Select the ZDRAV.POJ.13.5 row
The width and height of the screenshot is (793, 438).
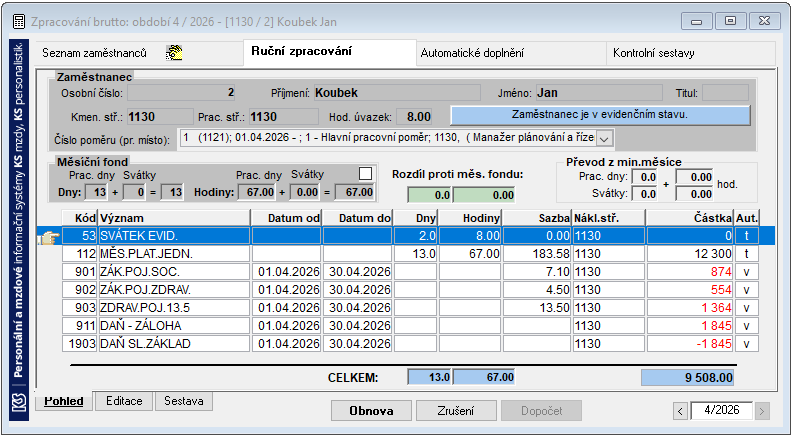click(x=410, y=308)
